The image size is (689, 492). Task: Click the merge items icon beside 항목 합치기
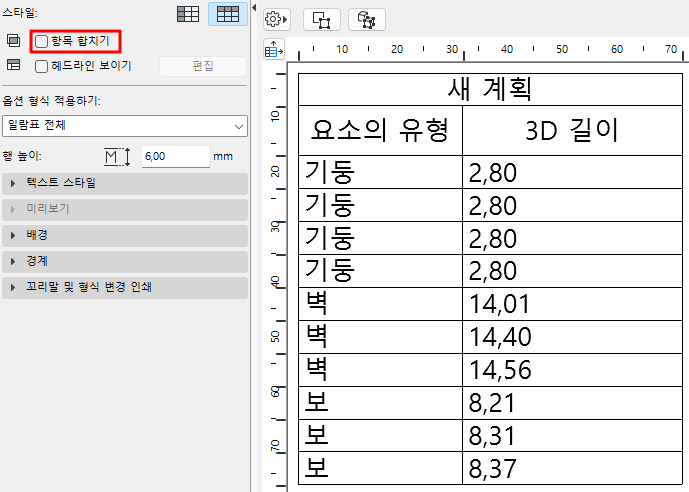pyautogui.click(x=14, y=41)
